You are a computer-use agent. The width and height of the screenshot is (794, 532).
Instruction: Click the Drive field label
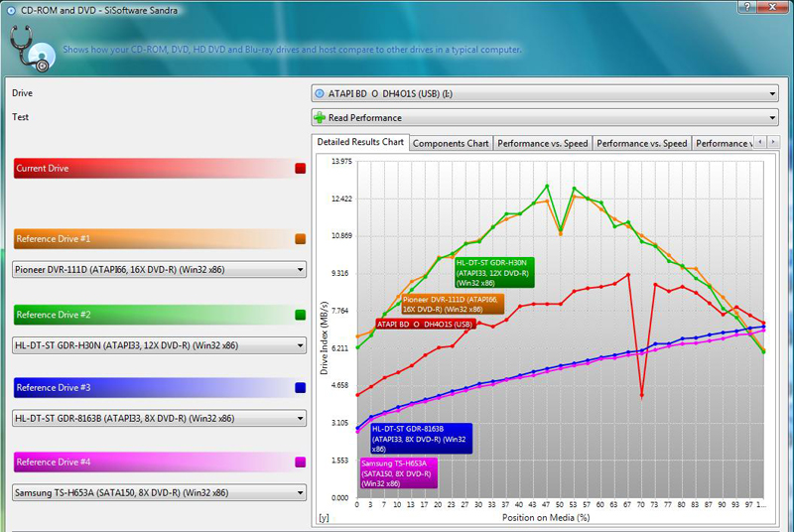point(22,93)
